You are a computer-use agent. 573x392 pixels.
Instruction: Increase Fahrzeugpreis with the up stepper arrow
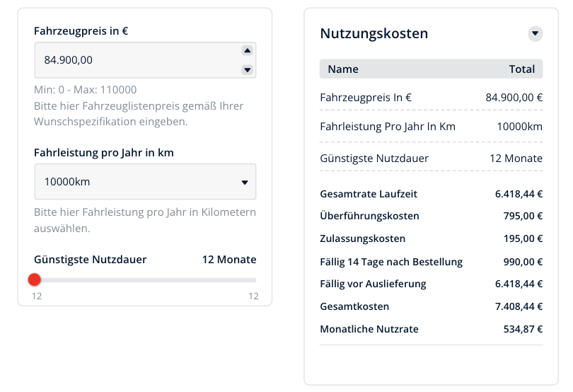point(247,50)
